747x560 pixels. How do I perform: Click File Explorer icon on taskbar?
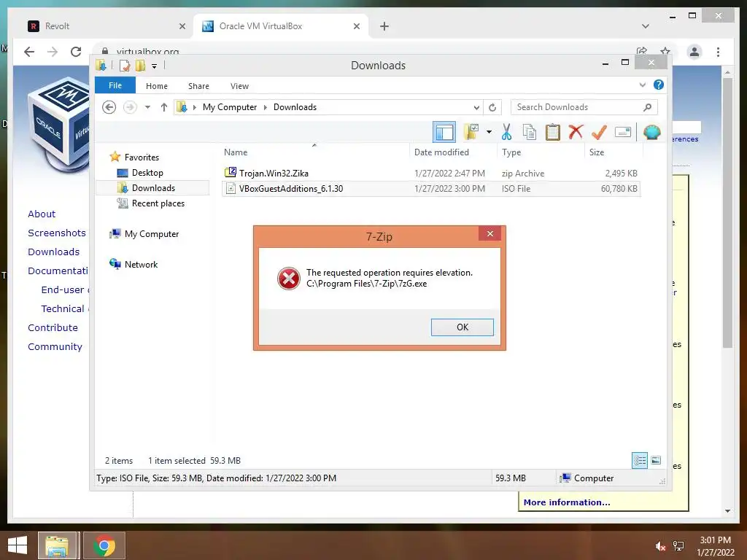[57, 545]
